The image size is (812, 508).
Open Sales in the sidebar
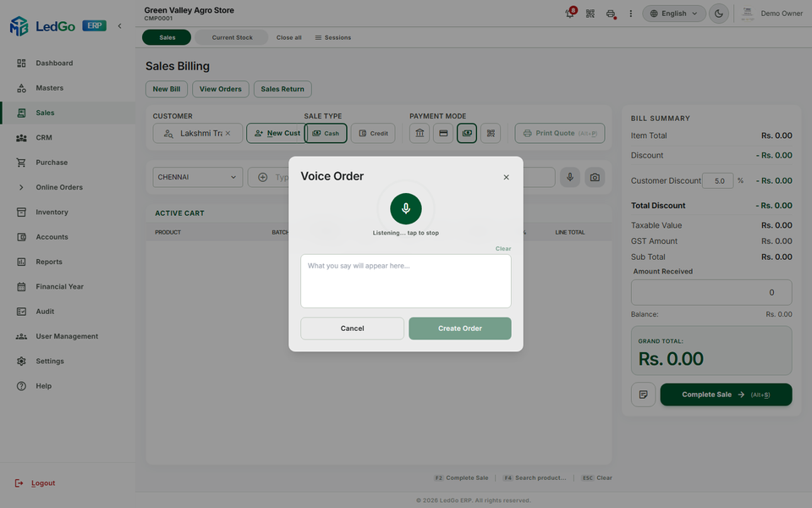pyautogui.click(x=68, y=113)
